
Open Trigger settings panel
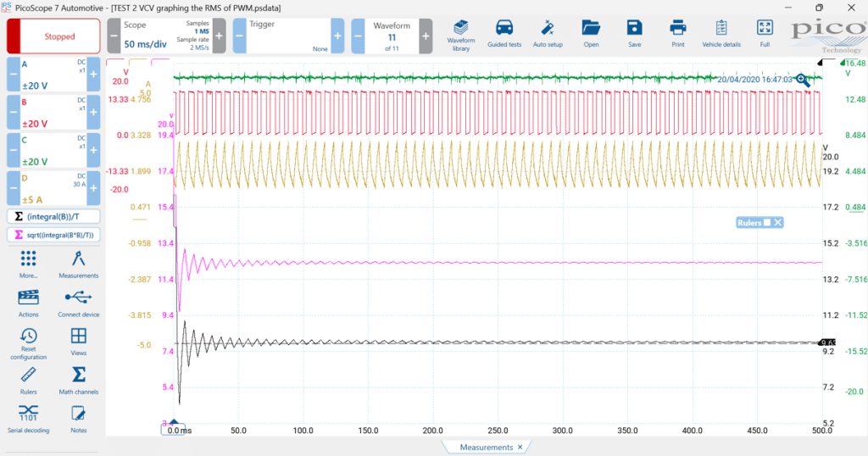(x=288, y=36)
